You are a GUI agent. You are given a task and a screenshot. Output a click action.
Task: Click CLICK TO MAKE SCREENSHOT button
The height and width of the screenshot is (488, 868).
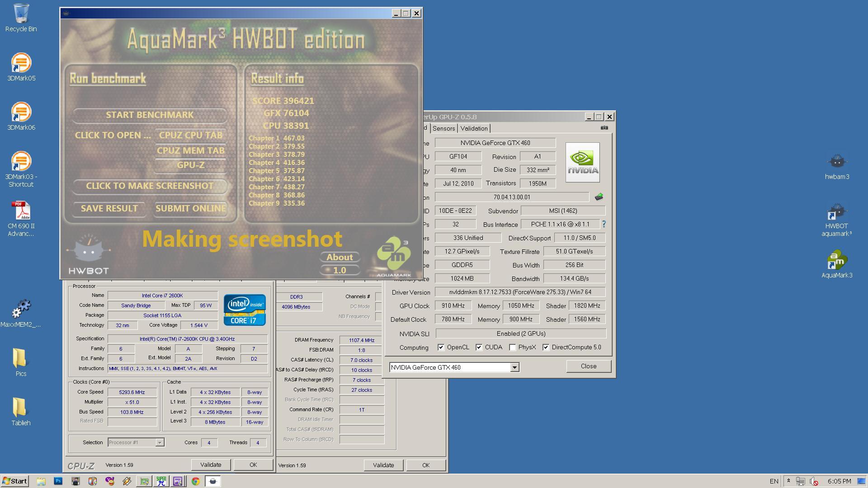coord(150,186)
